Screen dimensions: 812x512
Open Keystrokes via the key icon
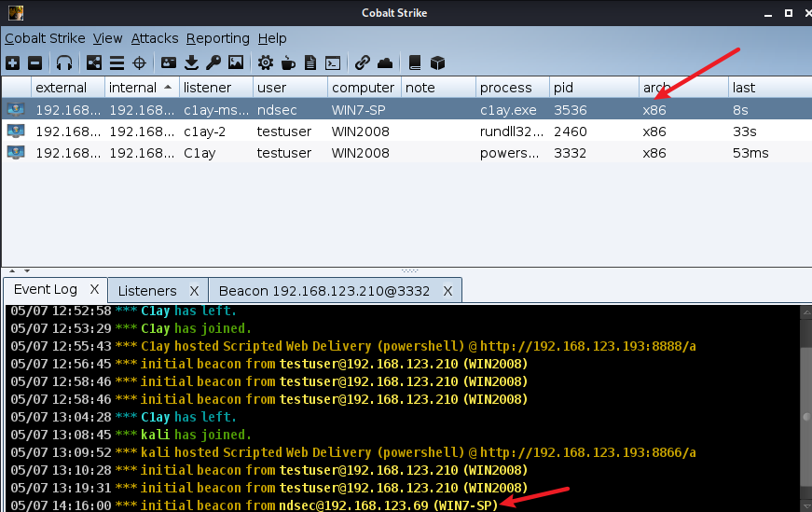coord(213,63)
